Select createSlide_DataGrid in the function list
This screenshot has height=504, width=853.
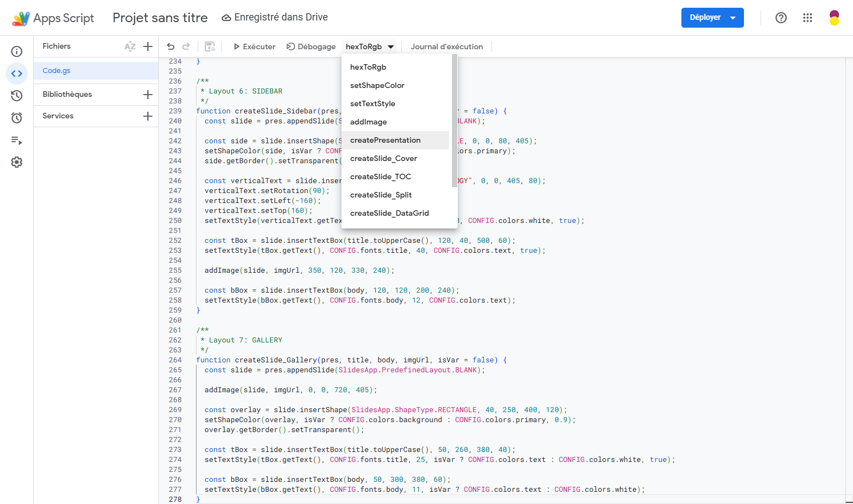point(395,213)
